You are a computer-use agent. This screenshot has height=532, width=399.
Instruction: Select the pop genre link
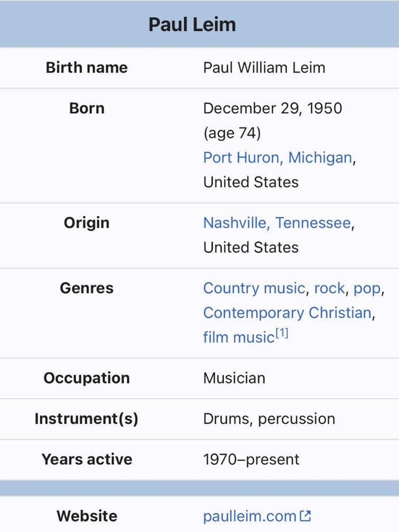(367, 288)
